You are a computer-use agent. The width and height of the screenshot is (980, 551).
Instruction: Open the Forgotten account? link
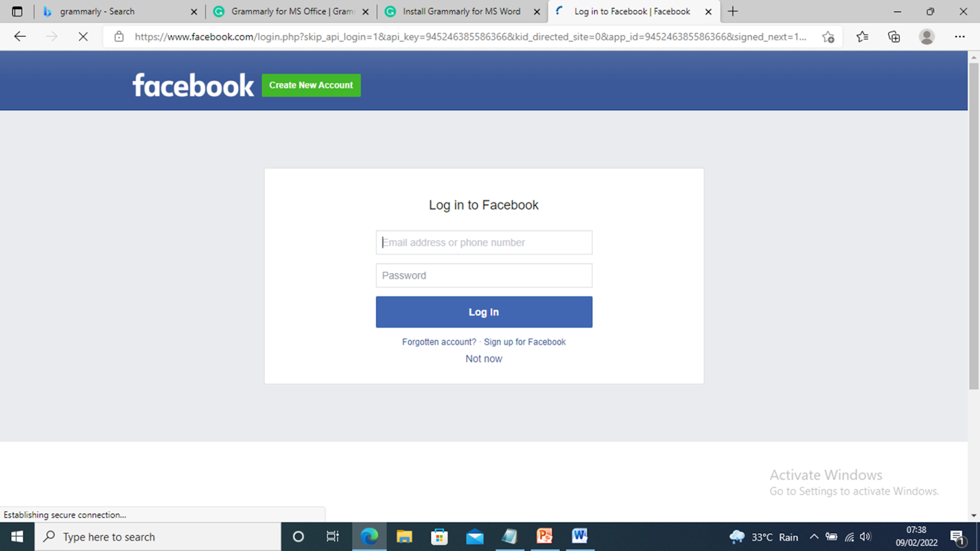439,342
